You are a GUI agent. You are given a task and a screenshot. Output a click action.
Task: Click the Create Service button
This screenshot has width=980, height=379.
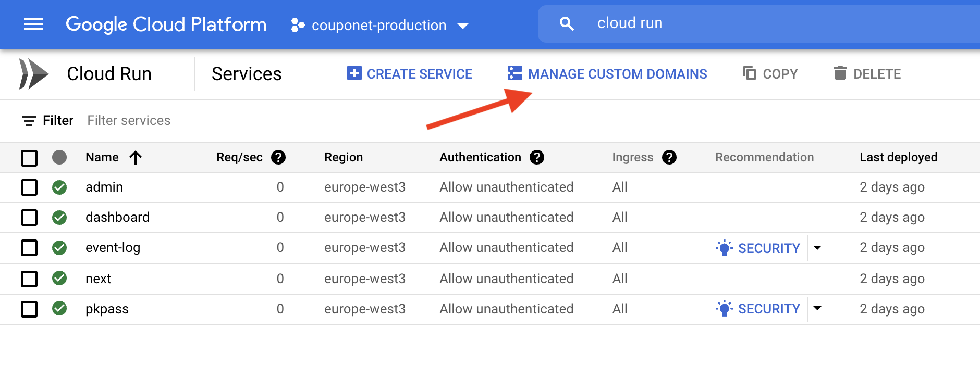coord(410,74)
